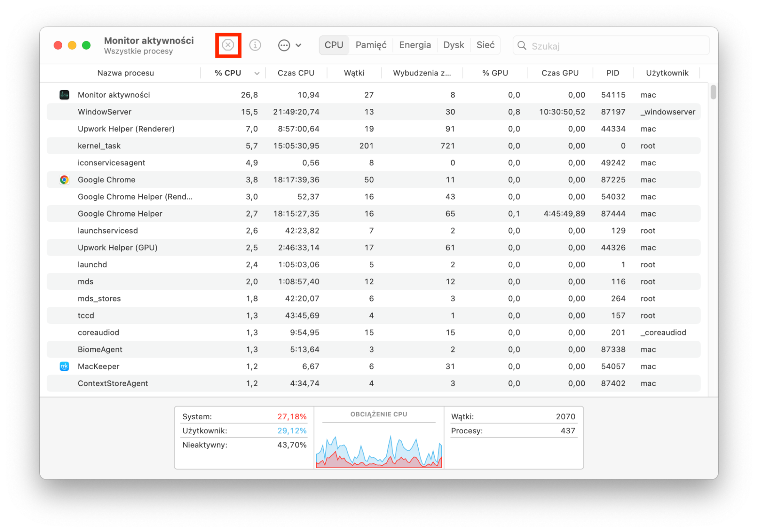758x532 pixels.
Task: Select the BiomeAgent process row
Action: click(374, 349)
